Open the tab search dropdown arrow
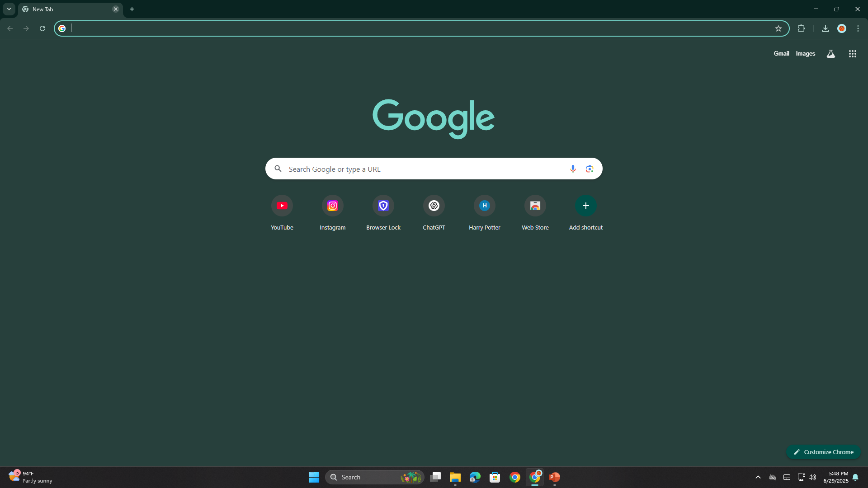 [x=9, y=9]
